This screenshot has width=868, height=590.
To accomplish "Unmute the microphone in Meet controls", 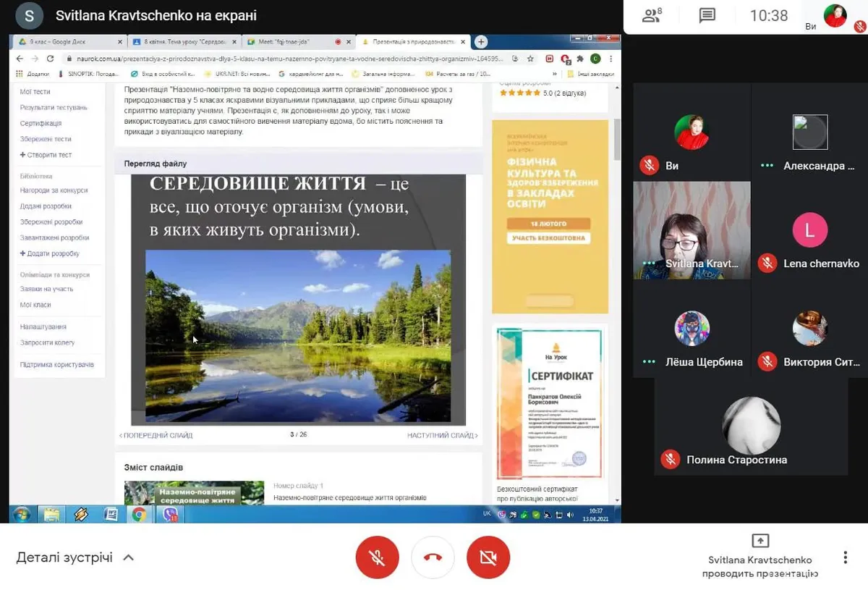I will point(377,557).
